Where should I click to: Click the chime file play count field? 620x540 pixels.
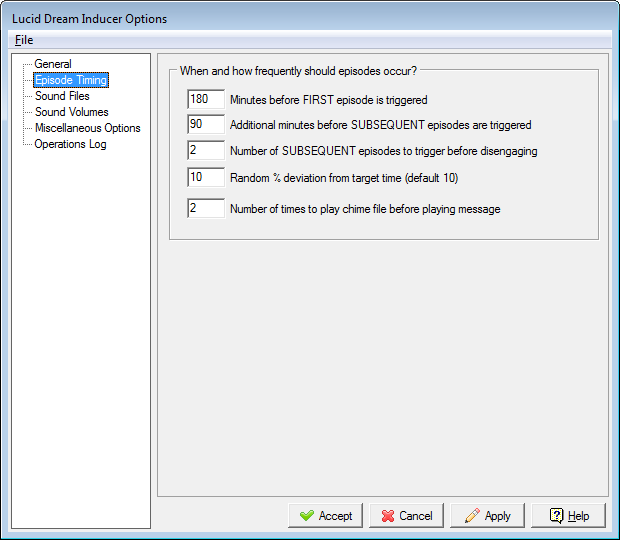205,209
